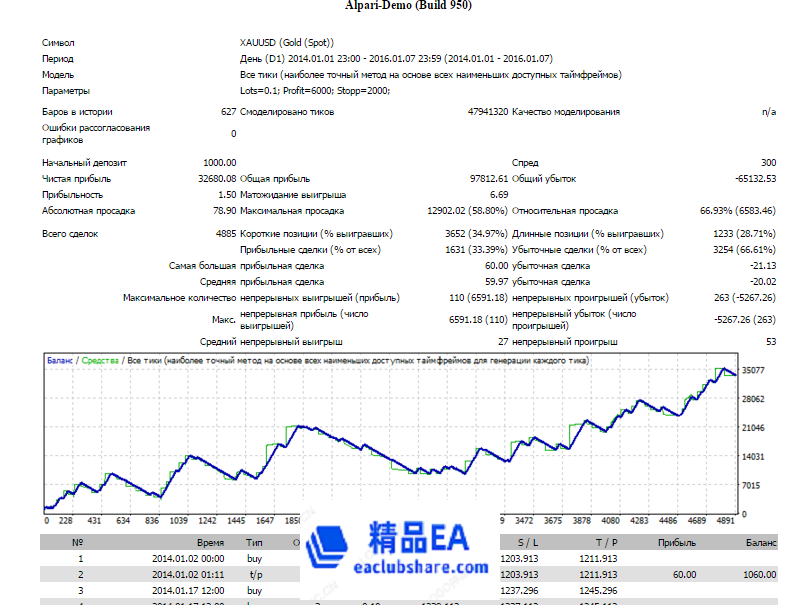Click the Баланс legend label
The height and width of the screenshot is (605, 801).
(x=60, y=360)
